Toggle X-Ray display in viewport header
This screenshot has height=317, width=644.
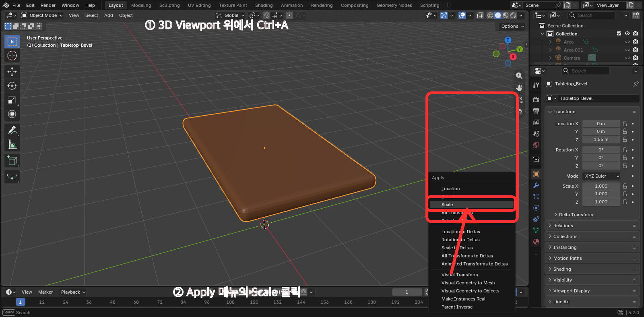click(480, 15)
